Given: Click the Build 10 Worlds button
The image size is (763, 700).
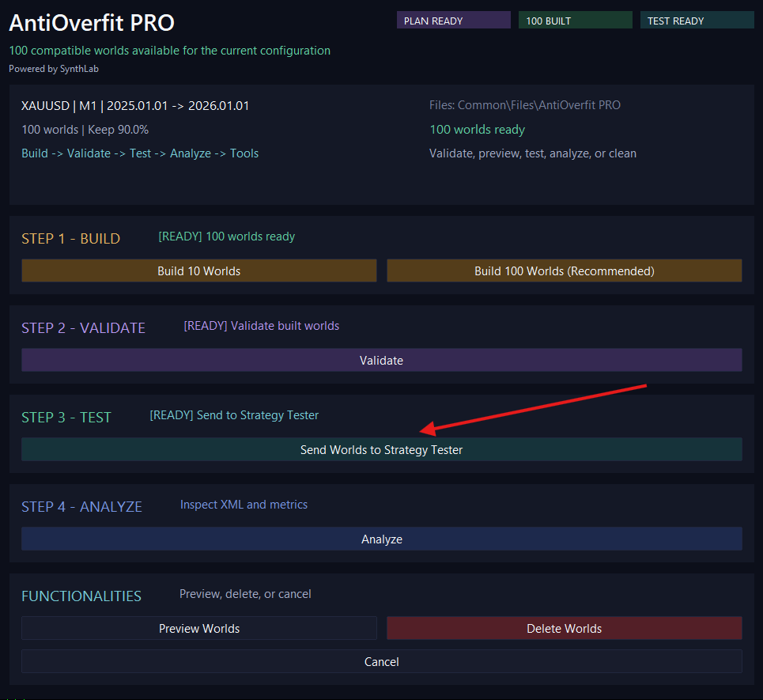Looking at the screenshot, I should (199, 271).
